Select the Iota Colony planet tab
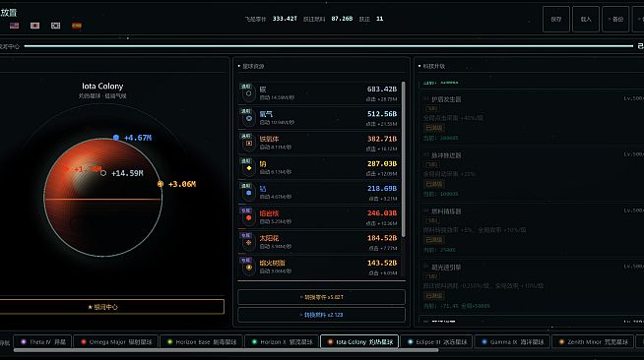Image resolution: width=644 pixels, height=360 pixels. click(359, 341)
